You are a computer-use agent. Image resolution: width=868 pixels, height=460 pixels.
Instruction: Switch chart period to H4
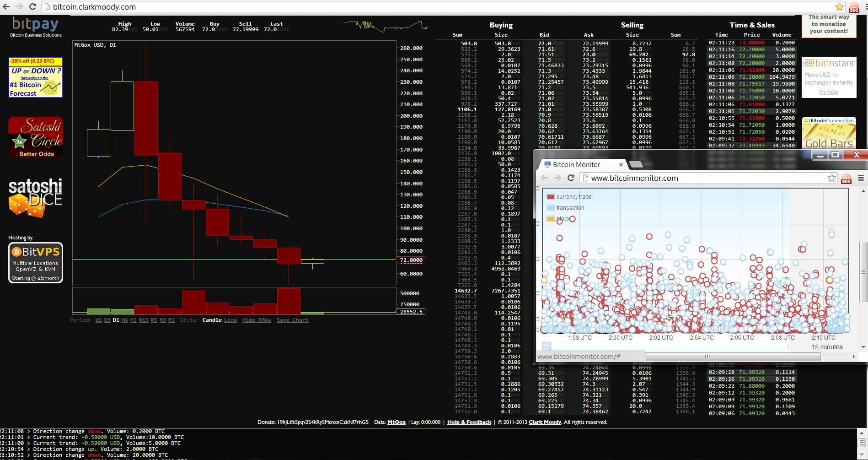tap(125, 320)
